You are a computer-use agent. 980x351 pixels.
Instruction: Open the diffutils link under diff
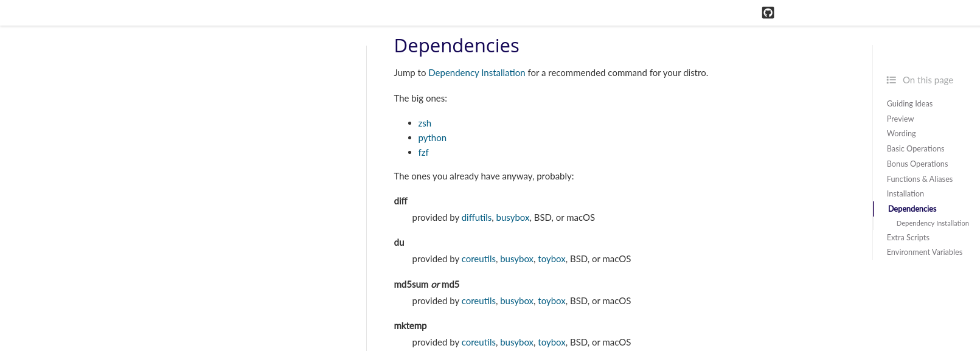[476, 217]
